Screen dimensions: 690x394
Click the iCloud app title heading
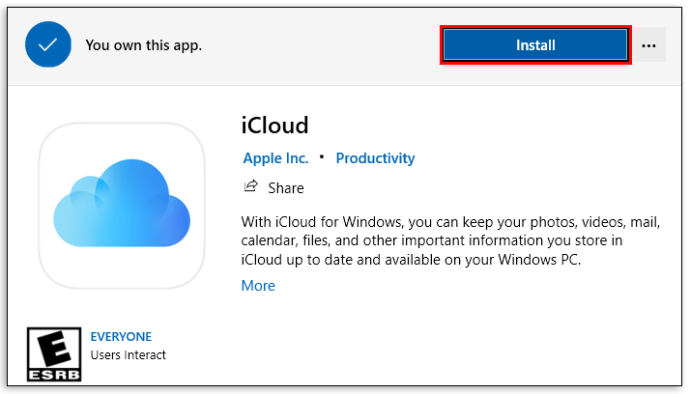275,125
